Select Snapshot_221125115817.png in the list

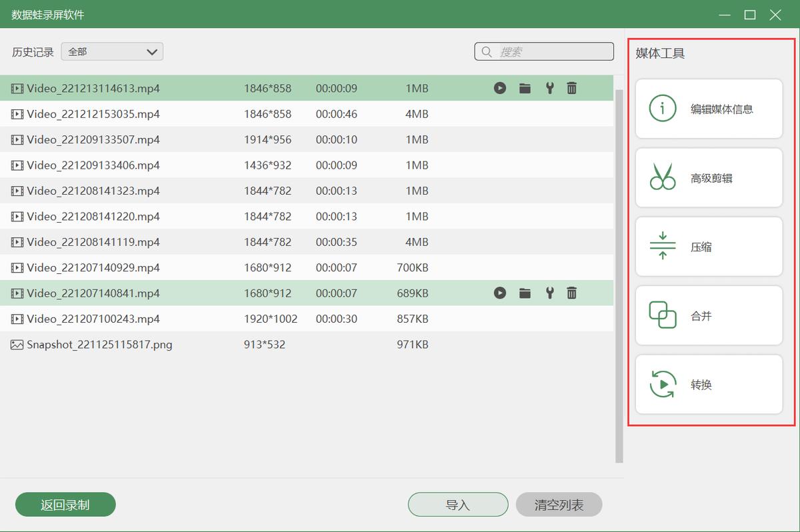[x=99, y=345]
